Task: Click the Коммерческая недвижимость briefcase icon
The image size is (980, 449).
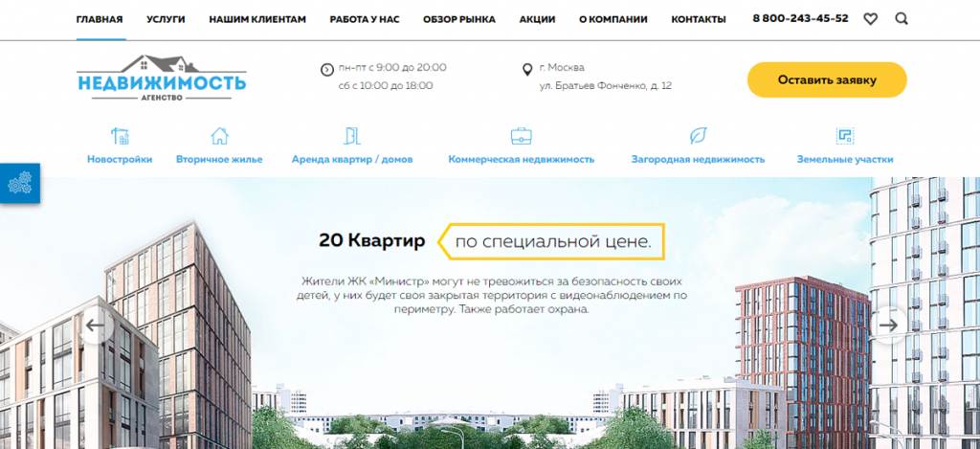Action: (x=521, y=135)
